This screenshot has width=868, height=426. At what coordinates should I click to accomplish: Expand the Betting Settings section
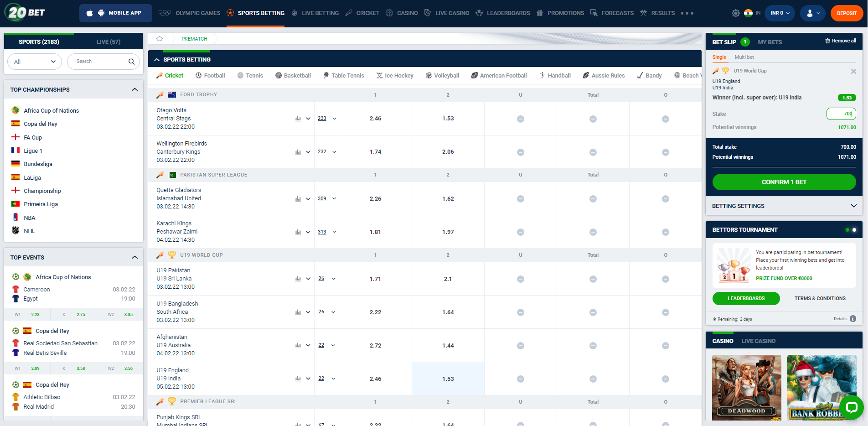853,206
